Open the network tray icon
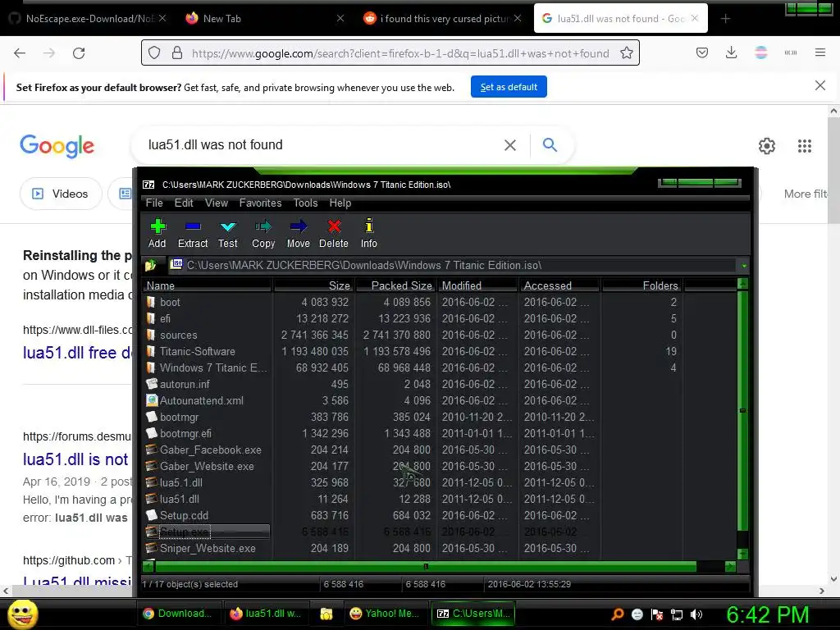Screen dimensions: 840x630 677,614
